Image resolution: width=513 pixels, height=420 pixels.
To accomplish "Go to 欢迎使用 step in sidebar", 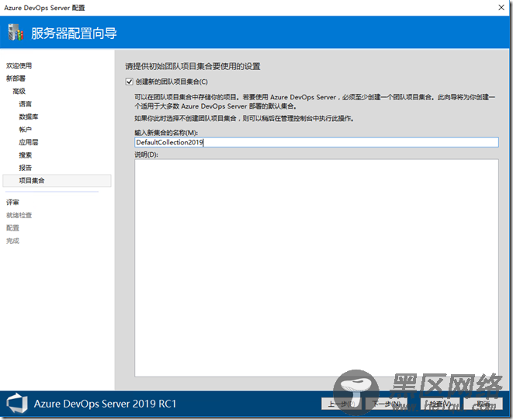I will click(x=19, y=66).
